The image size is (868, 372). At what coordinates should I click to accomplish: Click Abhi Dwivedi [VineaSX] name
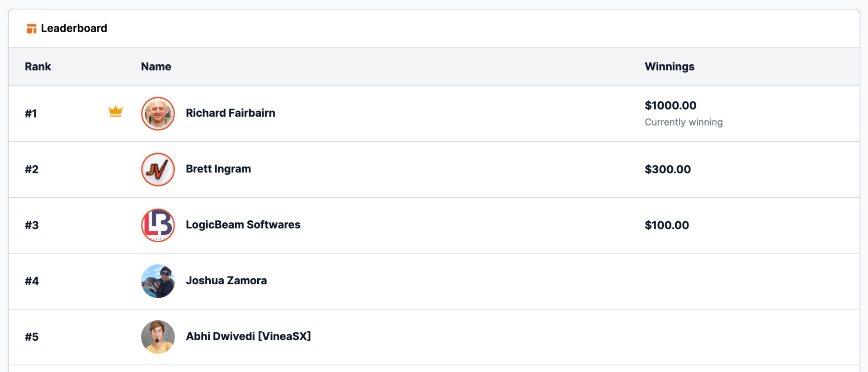(249, 336)
